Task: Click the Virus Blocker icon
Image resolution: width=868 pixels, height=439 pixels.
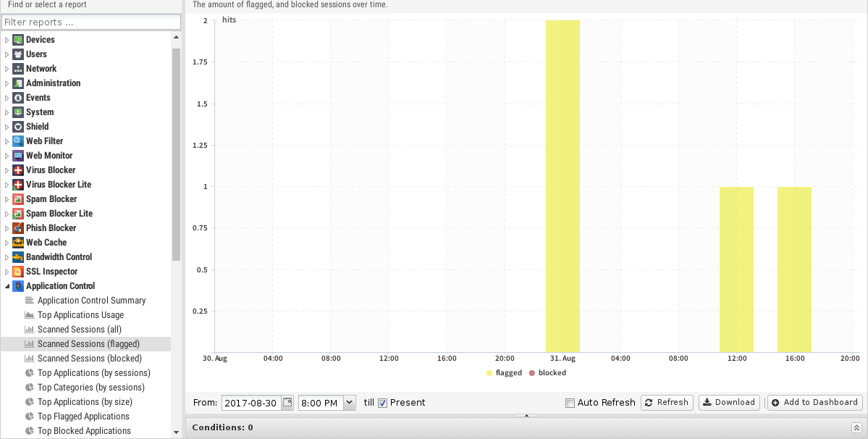Action: 18,170
